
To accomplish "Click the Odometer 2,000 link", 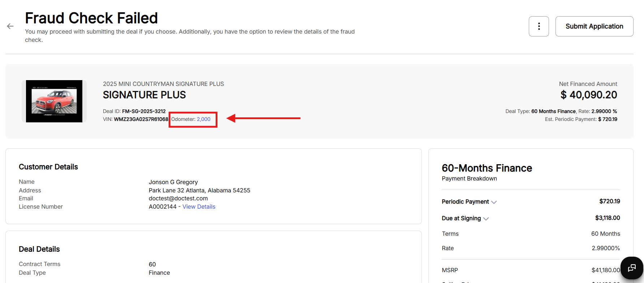I will [203, 119].
